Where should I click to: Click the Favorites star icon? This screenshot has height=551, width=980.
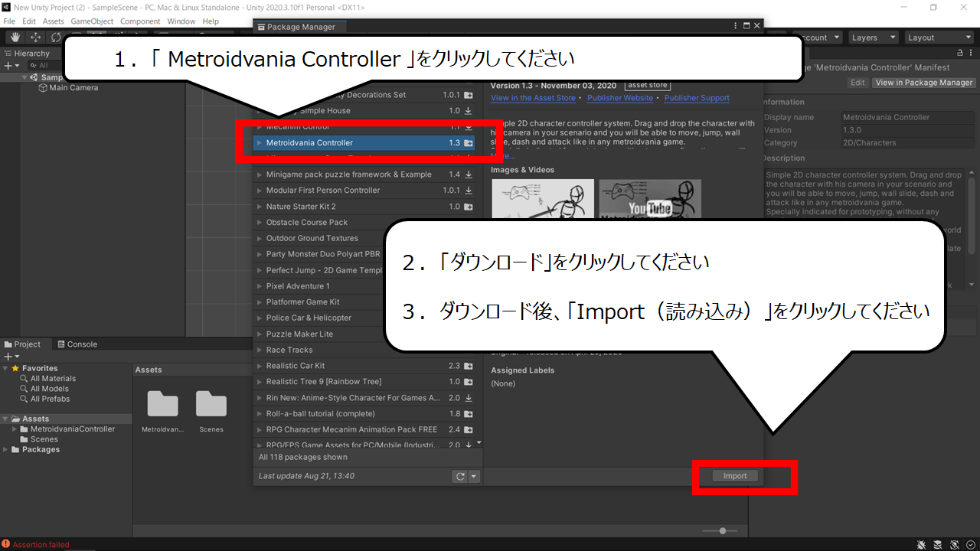tap(16, 368)
